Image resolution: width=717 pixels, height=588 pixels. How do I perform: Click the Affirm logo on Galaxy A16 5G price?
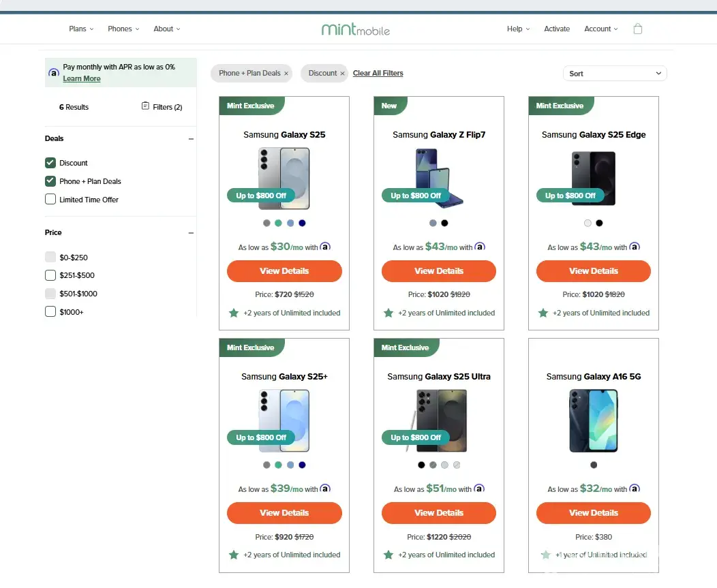(x=635, y=489)
